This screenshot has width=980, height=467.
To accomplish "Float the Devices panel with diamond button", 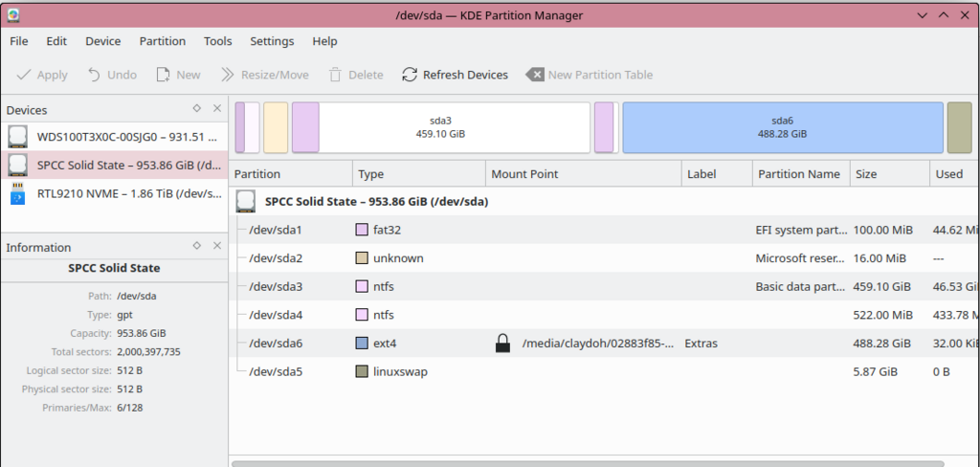I will tap(196, 109).
